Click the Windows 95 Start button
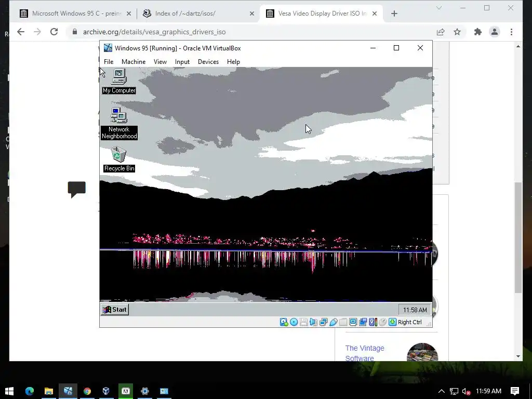This screenshot has width=532, height=399. coord(115,310)
